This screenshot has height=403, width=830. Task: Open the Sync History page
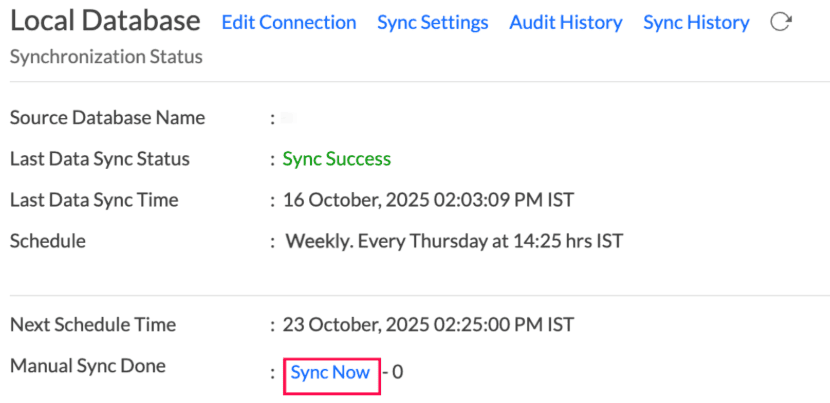pos(696,22)
